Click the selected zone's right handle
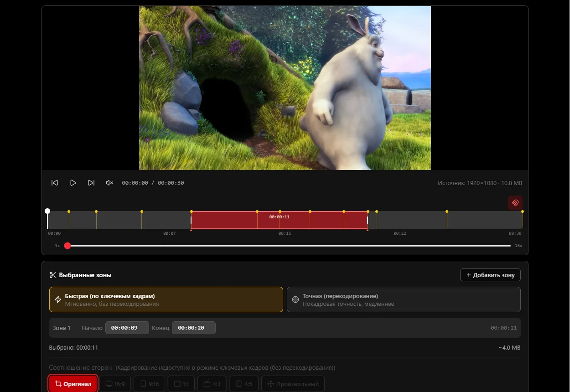 (x=368, y=220)
